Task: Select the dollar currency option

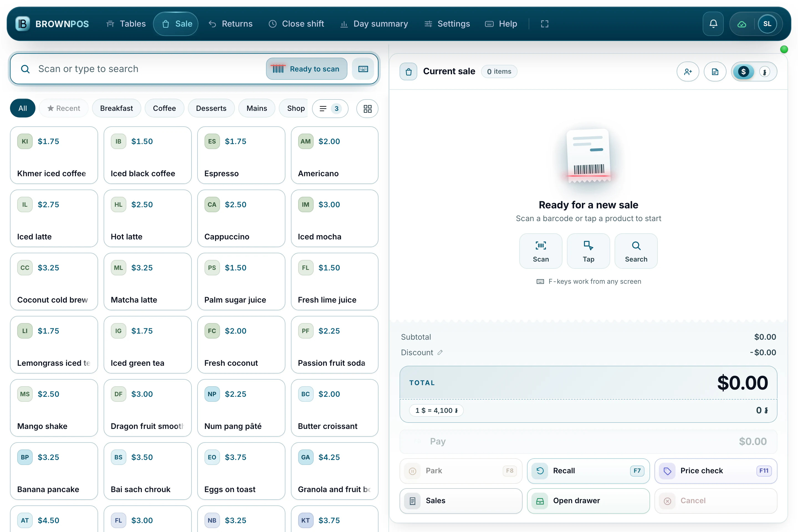Action: click(x=743, y=71)
